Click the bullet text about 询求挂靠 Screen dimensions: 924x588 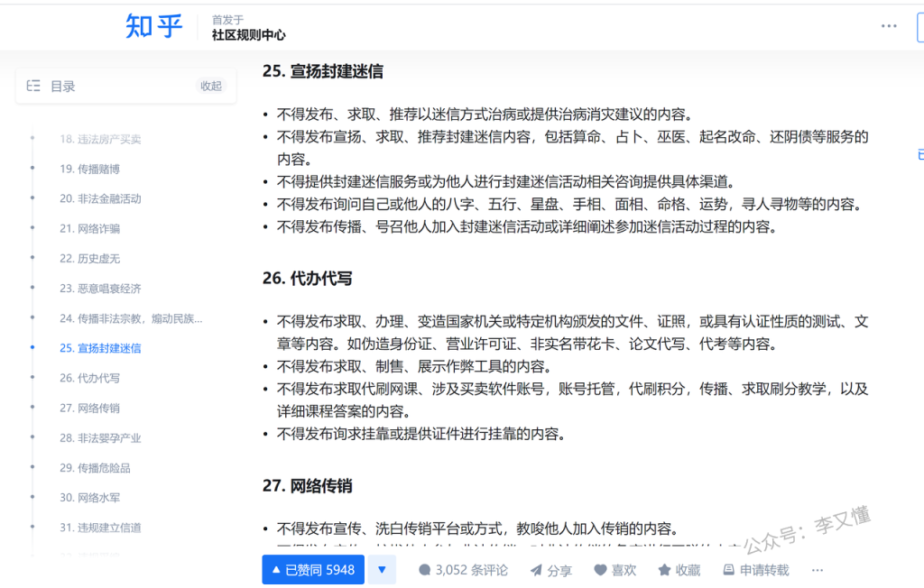422,434
